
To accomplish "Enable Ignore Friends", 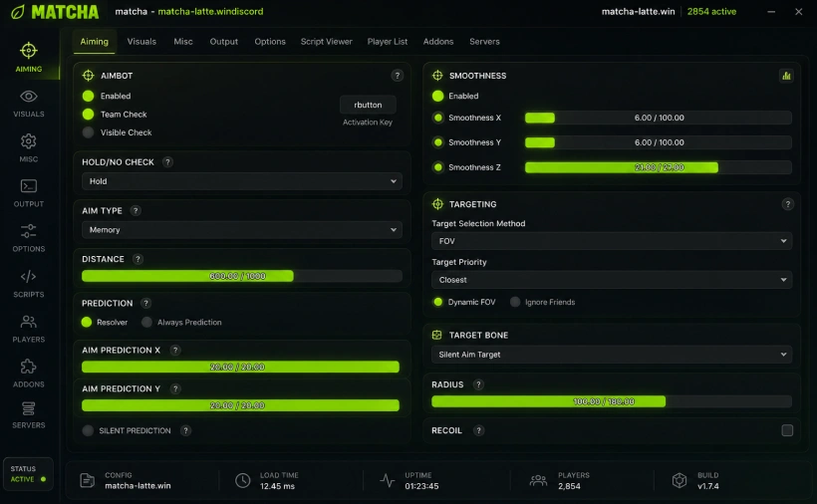I will (x=515, y=302).
